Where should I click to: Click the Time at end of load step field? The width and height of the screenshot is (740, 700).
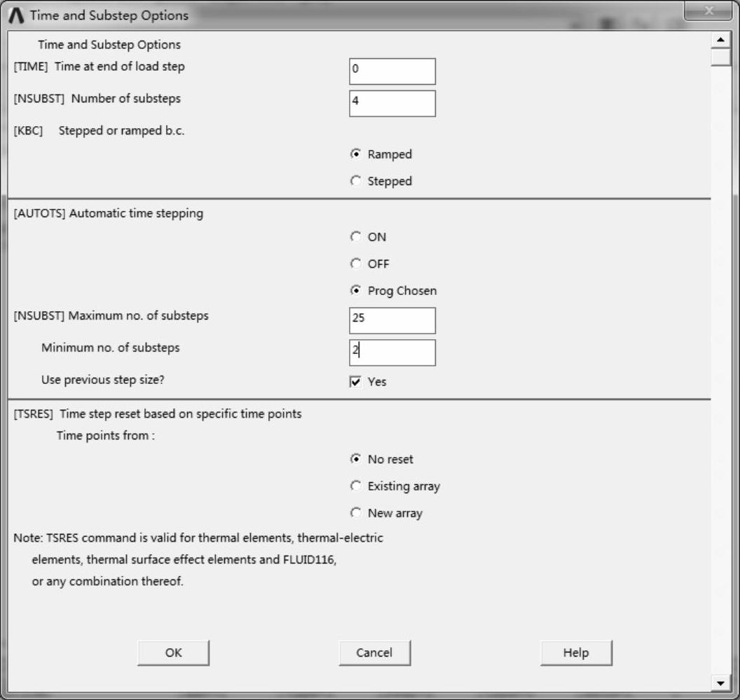point(392,71)
